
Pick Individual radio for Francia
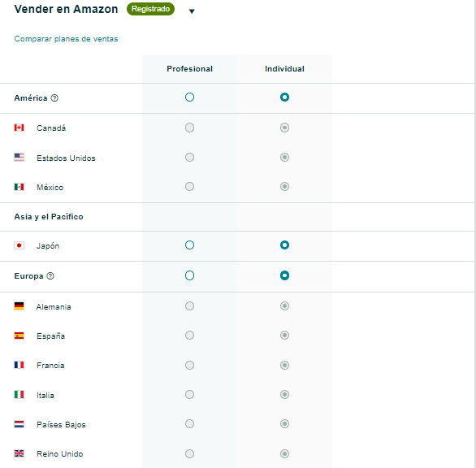pos(284,365)
